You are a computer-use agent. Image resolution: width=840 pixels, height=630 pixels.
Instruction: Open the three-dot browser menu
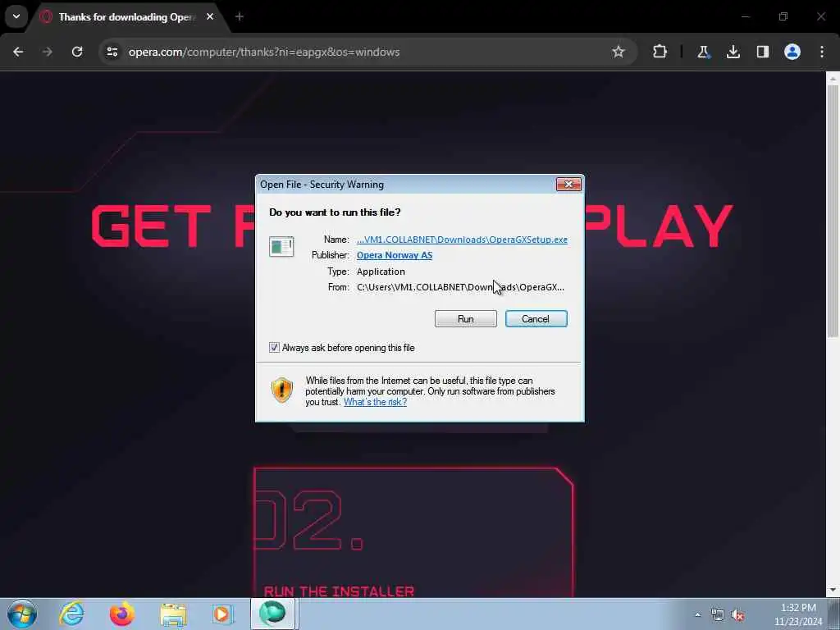822,52
